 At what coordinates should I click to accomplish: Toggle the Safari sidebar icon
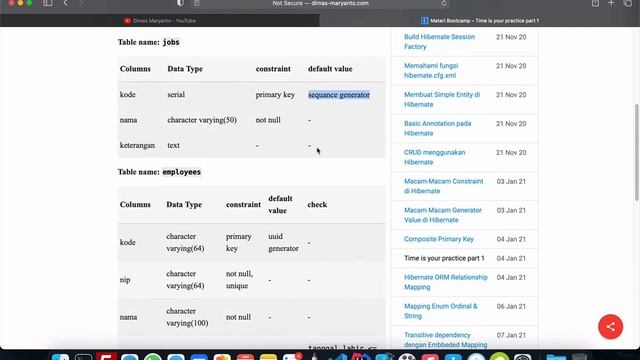coord(48,3)
